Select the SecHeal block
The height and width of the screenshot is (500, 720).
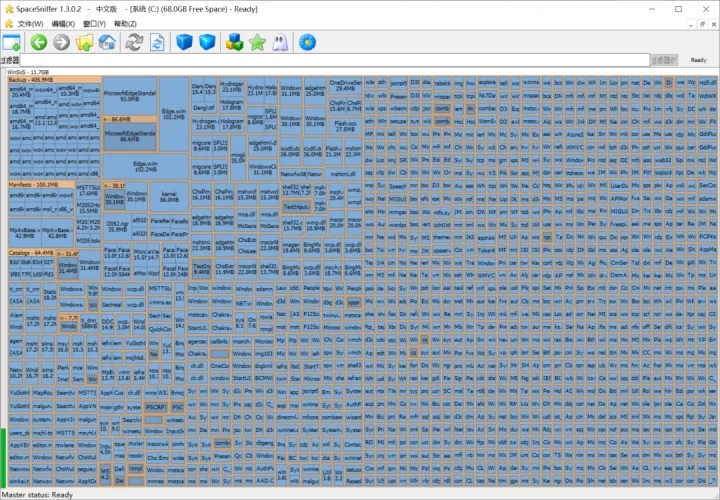(x=112, y=304)
